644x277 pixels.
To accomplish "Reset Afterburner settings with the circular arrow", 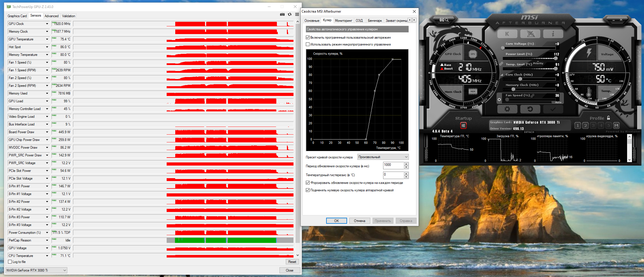I will [530, 109].
